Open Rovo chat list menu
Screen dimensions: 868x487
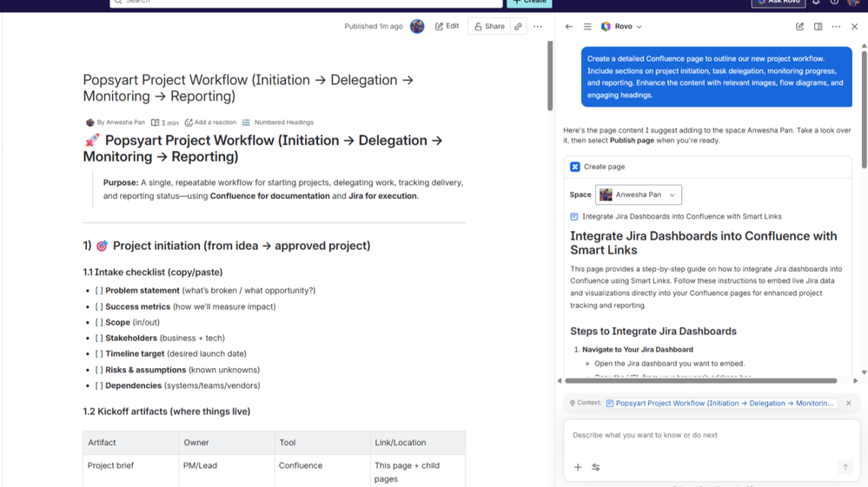(x=587, y=26)
